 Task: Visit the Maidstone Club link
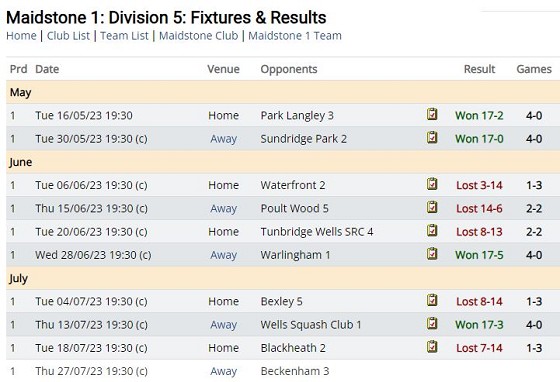pos(199,36)
